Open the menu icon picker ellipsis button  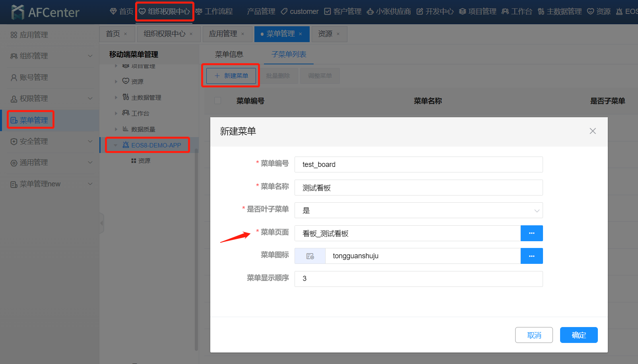click(x=531, y=256)
